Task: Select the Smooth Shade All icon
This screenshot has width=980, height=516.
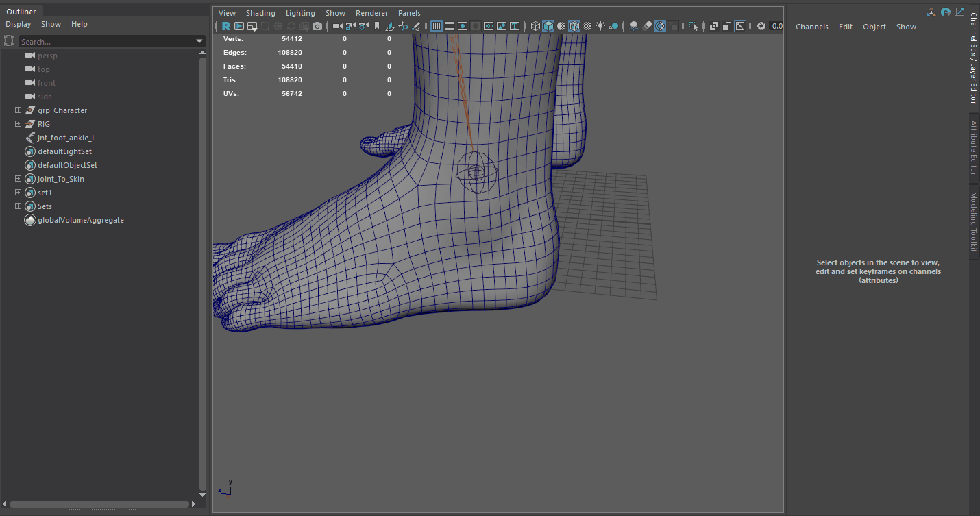Action: pyautogui.click(x=548, y=25)
